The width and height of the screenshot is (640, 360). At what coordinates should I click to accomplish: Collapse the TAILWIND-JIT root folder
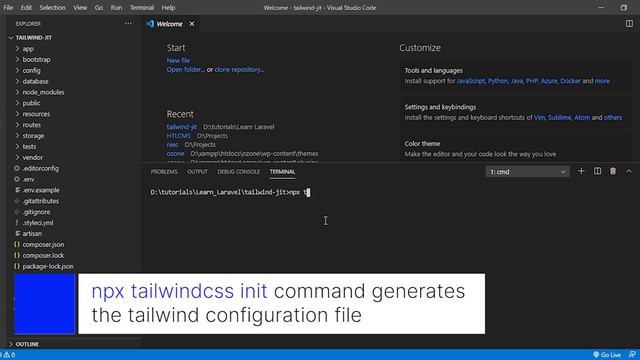(33, 38)
